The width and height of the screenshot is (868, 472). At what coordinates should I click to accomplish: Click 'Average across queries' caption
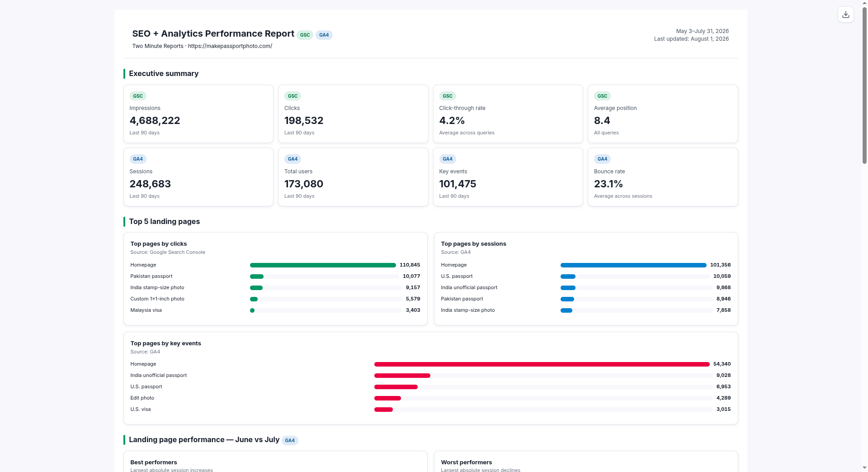[467, 133]
